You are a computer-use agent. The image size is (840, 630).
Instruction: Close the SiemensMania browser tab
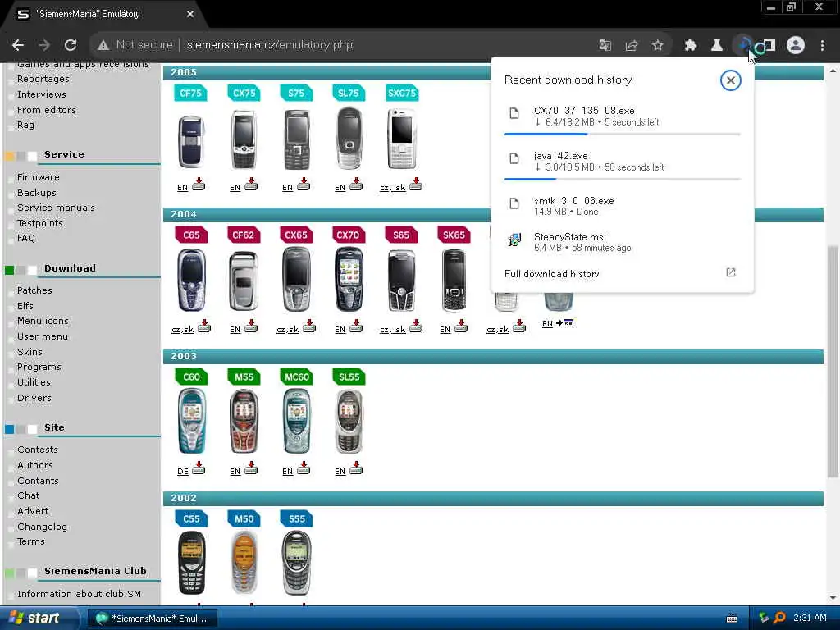pyautogui.click(x=190, y=15)
